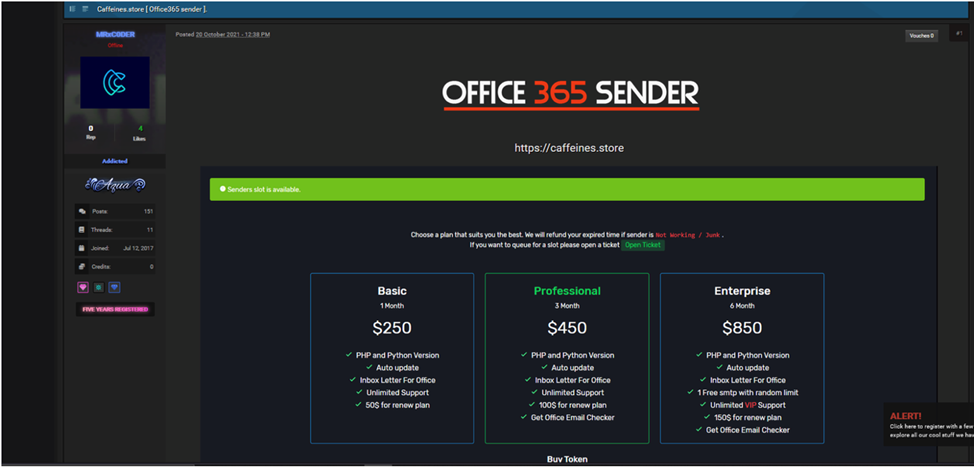Select the Professional plan heading
The height and width of the screenshot is (467, 974).
click(567, 291)
